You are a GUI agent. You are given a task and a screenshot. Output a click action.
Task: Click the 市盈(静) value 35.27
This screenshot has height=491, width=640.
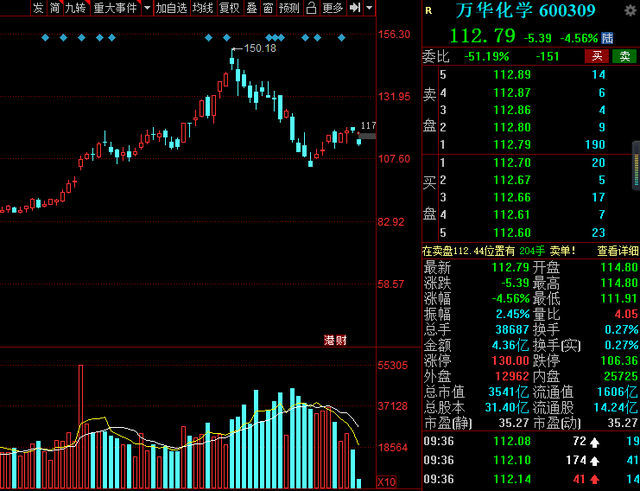coord(513,423)
